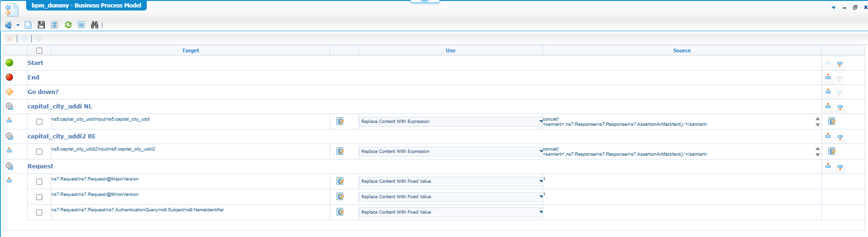Click the binoculars find icon
The image size is (868, 237).
(x=94, y=25)
